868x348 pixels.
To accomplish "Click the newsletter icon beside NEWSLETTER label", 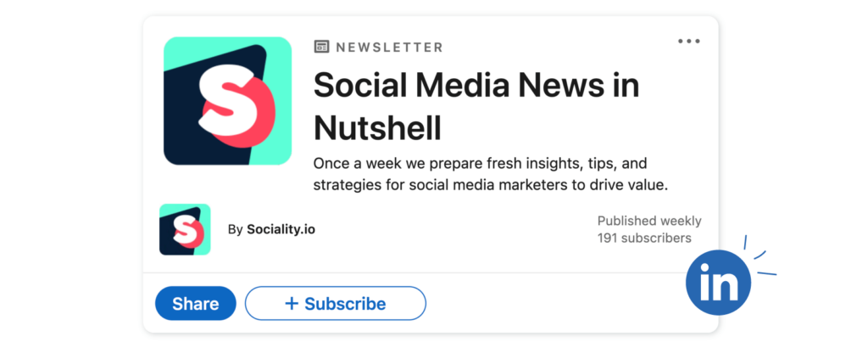I will (x=321, y=47).
